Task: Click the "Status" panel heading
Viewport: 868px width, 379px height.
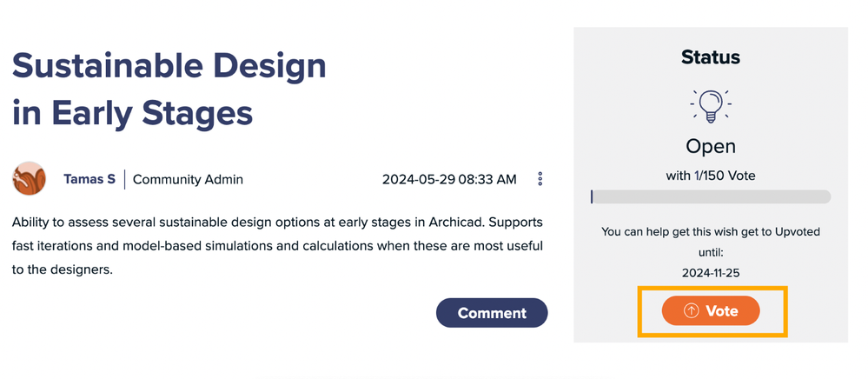Action: [711, 58]
